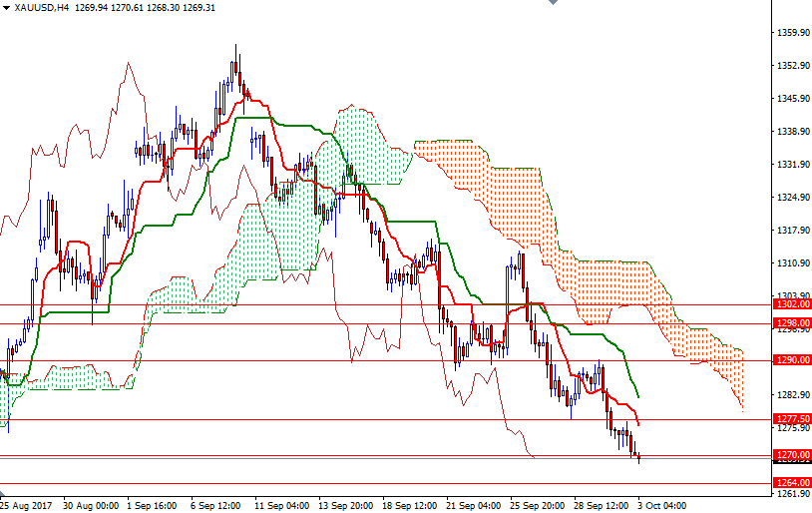Click the 21 Sep 04:00 time label

coord(474,506)
